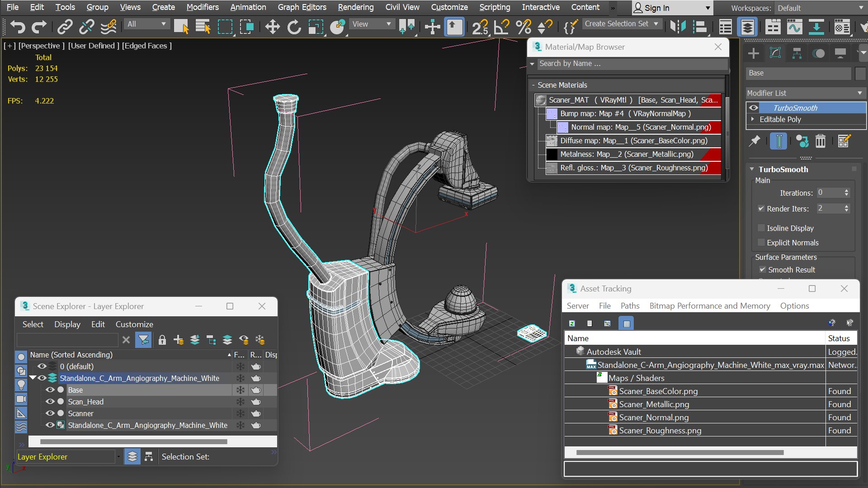868x488 pixels.
Task: Expand the Editable Poly stack entry
Action: coord(753,119)
